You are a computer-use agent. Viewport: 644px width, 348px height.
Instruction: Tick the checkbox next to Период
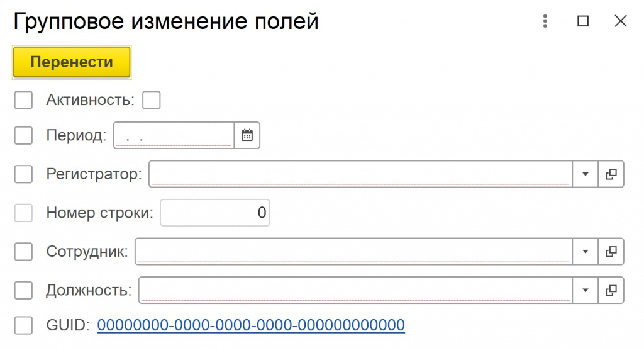point(23,135)
